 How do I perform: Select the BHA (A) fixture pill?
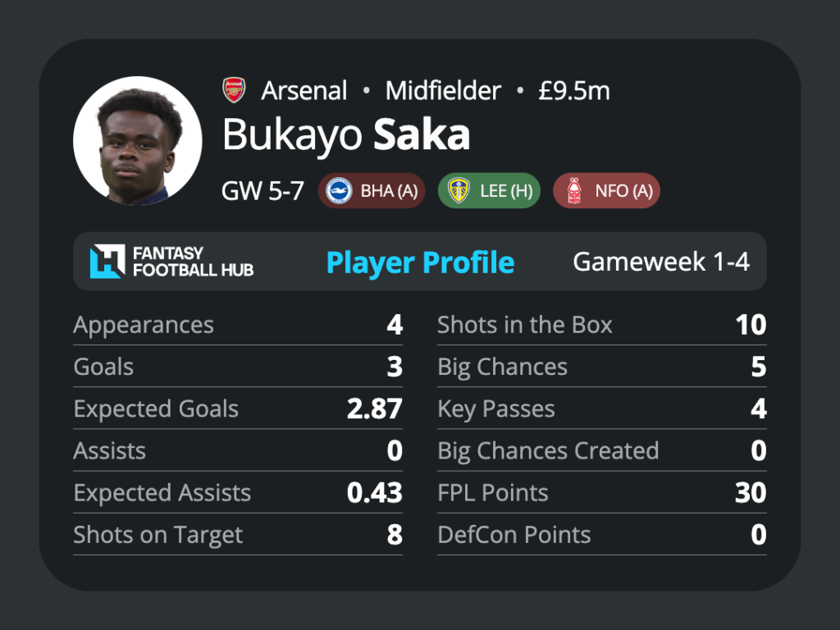372,190
